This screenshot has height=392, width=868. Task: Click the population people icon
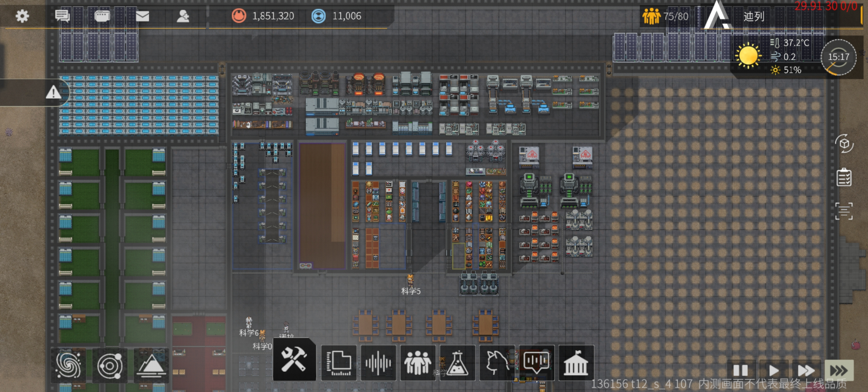tap(651, 16)
